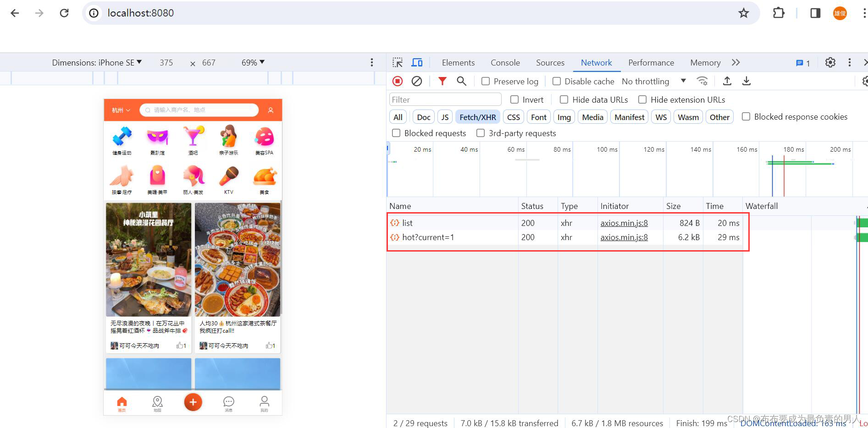
Task: Open the Dimensions iPhone SE dropdown
Action: (x=97, y=62)
